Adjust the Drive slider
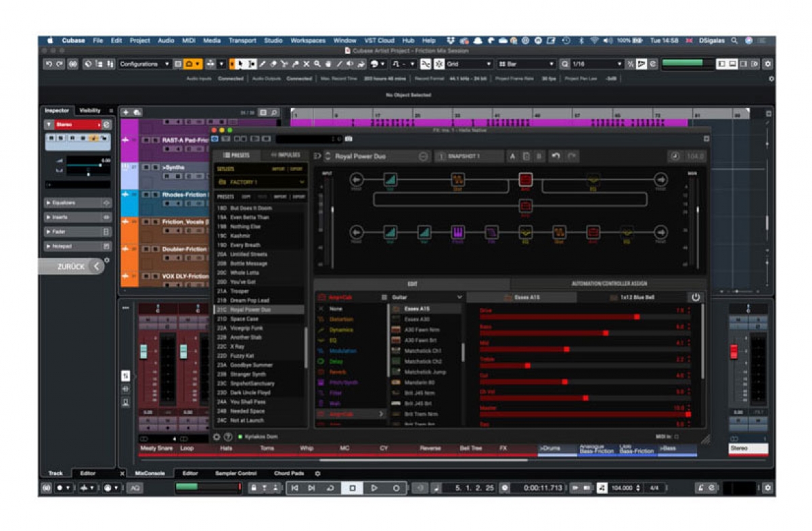The image size is (812, 531). tap(585, 316)
